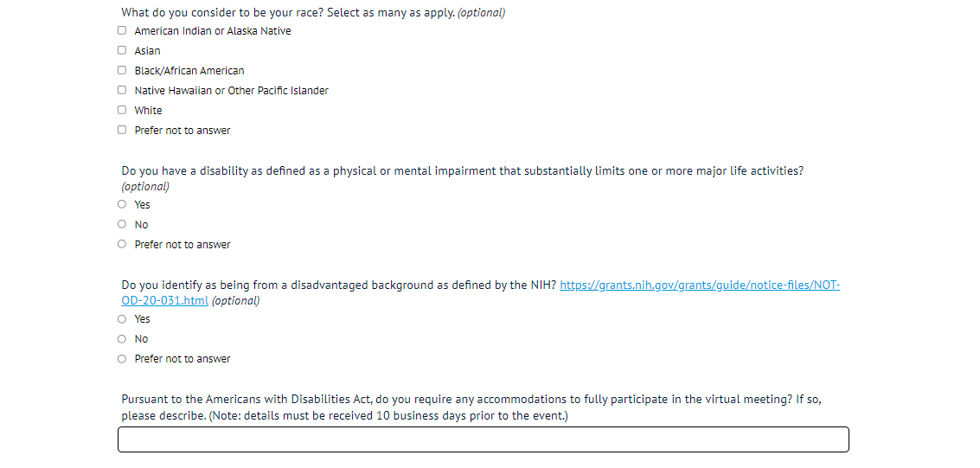Check the American Indian or Alaska Native box
980x468 pixels.
coord(122,31)
